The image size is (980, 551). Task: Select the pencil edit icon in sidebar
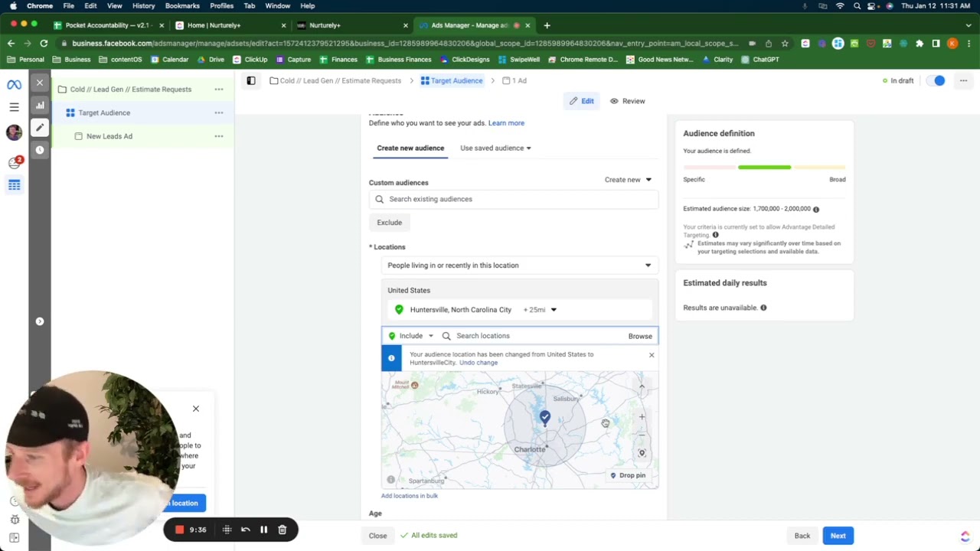pyautogui.click(x=40, y=127)
